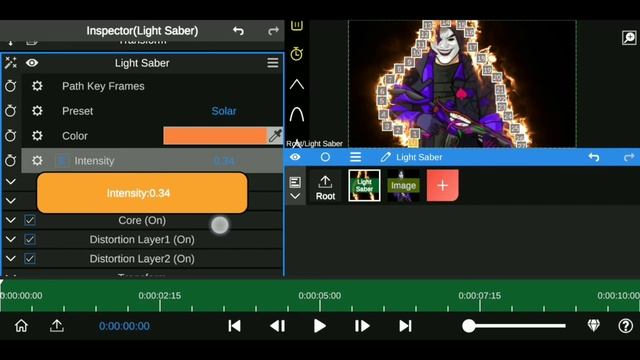Expand the Core (On) section
The width and height of the screenshot is (640, 360).
pos(11,220)
